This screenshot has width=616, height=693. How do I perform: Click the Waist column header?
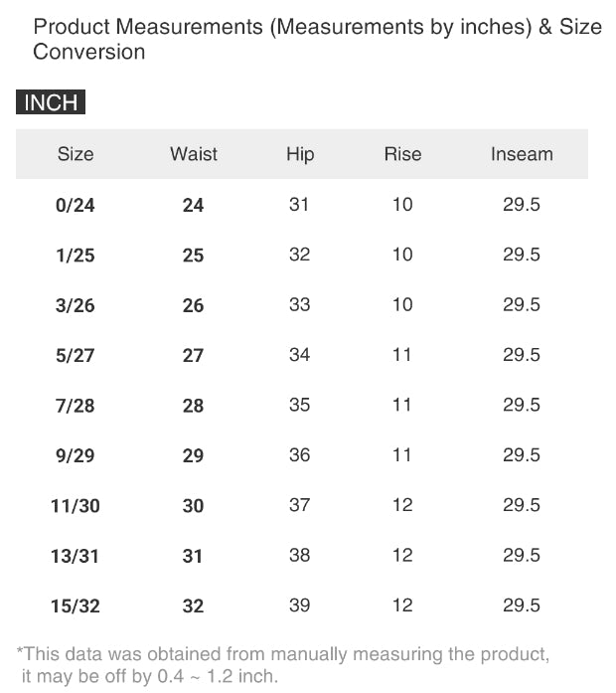click(194, 154)
